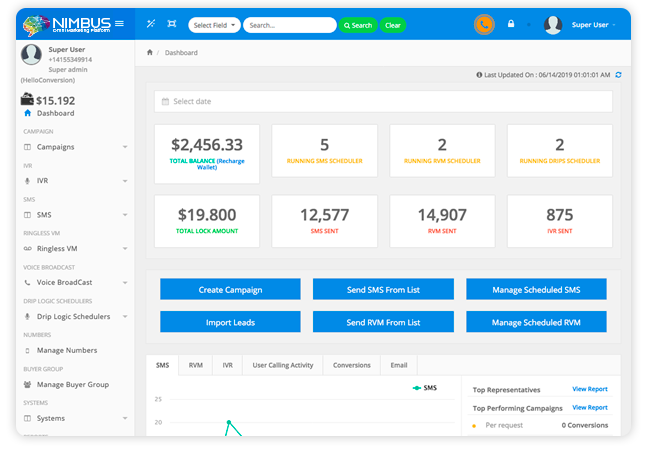
Task: Click the Running RVM Scheduler card
Action: click(x=442, y=151)
